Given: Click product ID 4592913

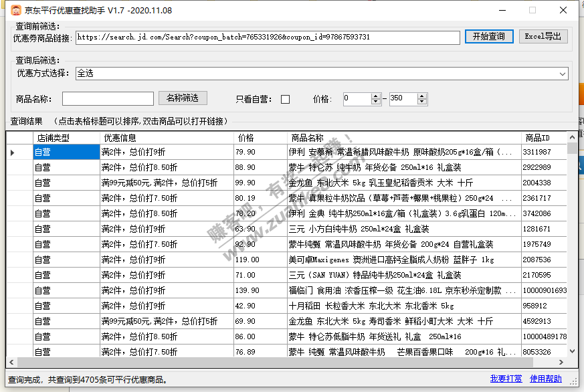Looking at the screenshot, I should pyautogui.click(x=544, y=321).
